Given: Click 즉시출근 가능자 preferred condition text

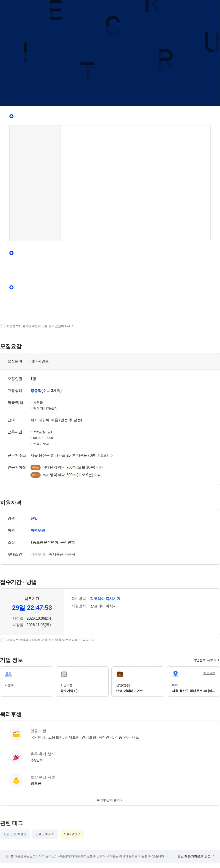Looking at the screenshot, I should [x=62, y=554].
